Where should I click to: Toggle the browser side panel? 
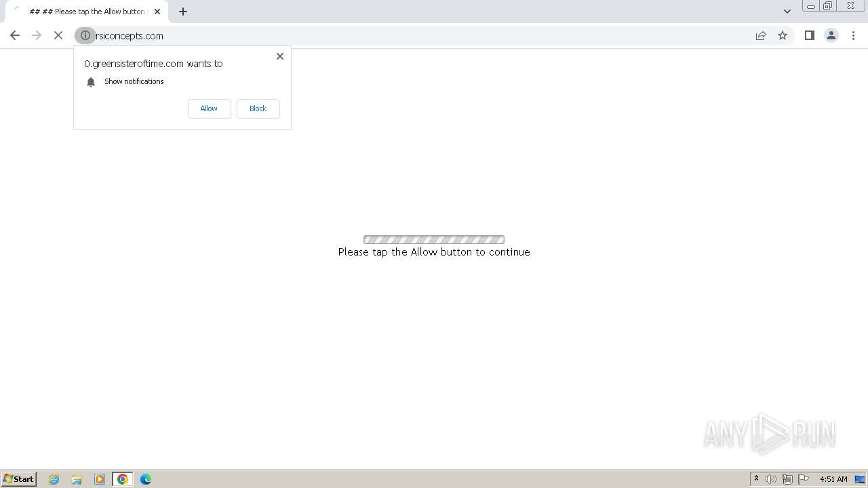point(809,36)
